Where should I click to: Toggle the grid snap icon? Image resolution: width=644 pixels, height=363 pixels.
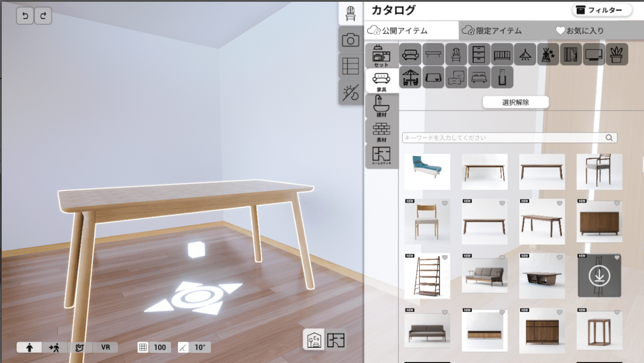click(143, 347)
